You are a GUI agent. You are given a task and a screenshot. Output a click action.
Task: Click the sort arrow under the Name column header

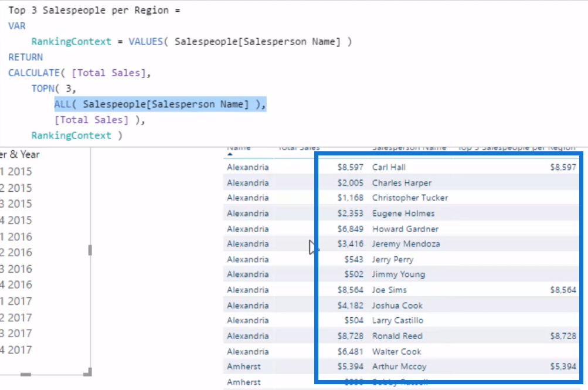coord(230,154)
